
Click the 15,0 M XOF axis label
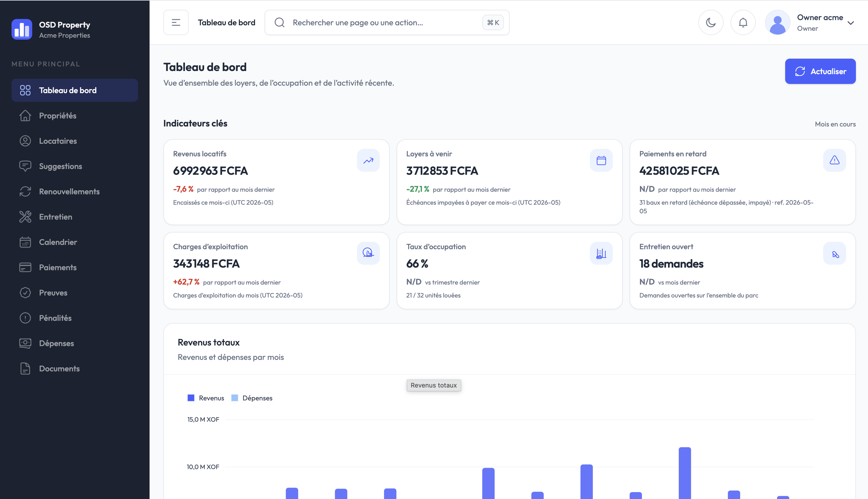pos(203,419)
